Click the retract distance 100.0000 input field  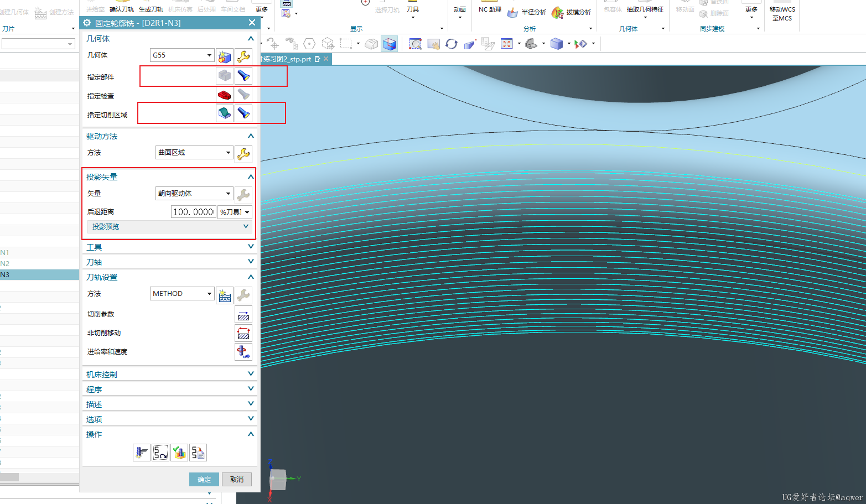(193, 212)
